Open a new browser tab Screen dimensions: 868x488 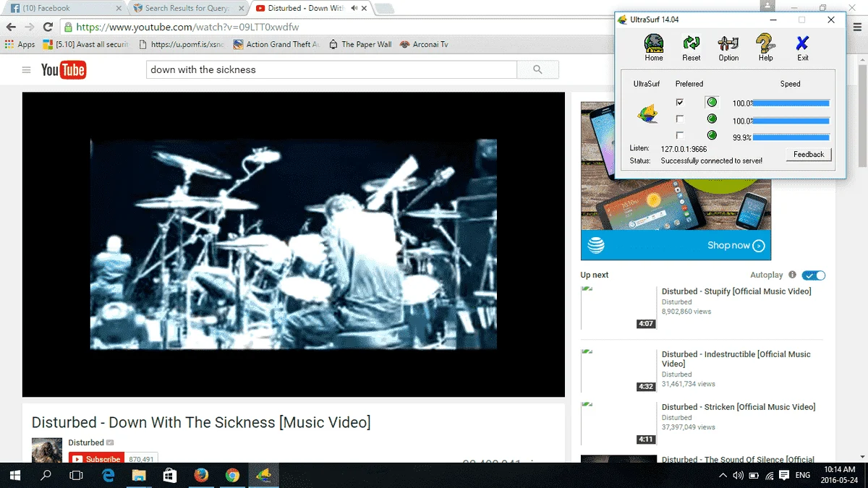click(384, 9)
